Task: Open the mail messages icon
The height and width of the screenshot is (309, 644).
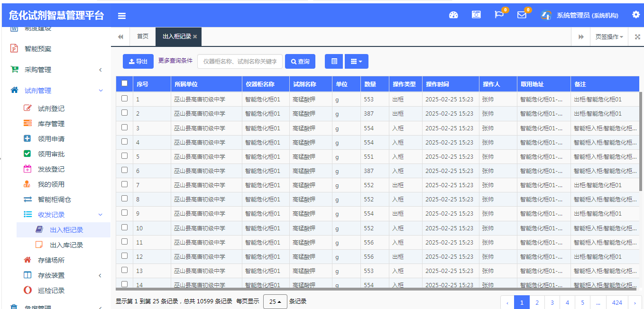Action: click(x=522, y=15)
